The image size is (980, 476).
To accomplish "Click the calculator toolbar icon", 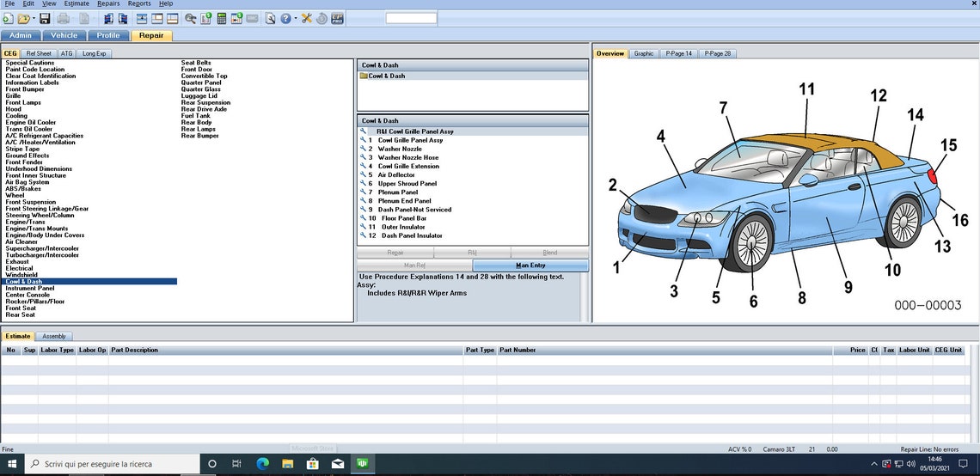I will pos(221,19).
